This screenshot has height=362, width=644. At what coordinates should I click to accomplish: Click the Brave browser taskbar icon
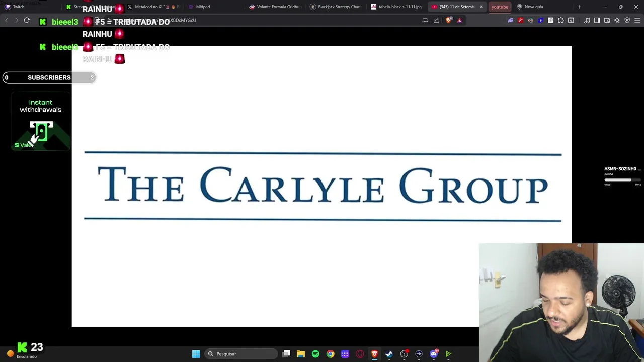[374, 354]
